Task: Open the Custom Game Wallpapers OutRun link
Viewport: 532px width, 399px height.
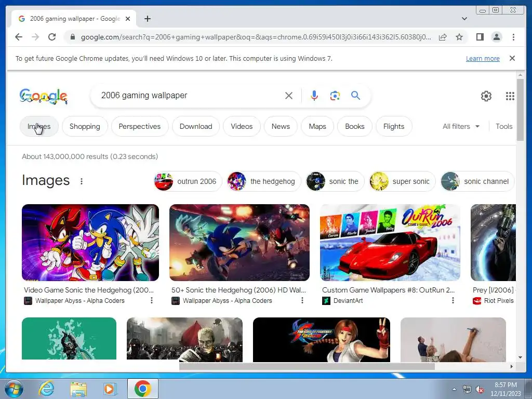Action: [x=388, y=290]
